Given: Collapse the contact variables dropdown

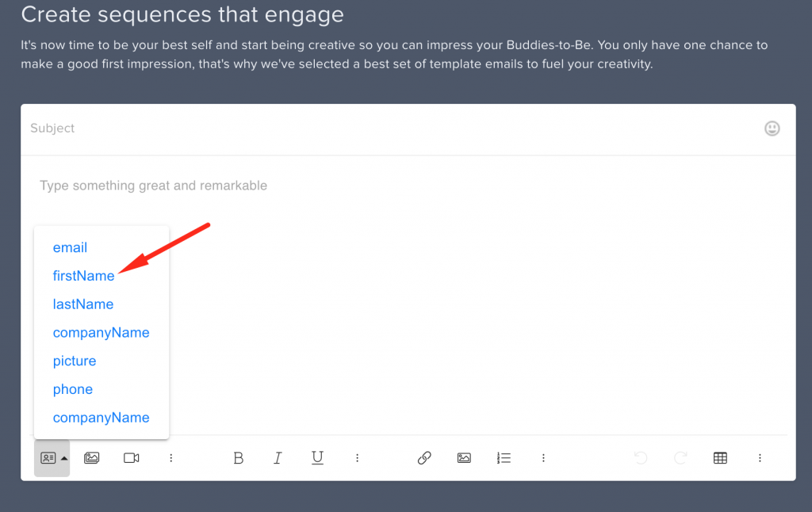Looking at the screenshot, I should [52, 458].
